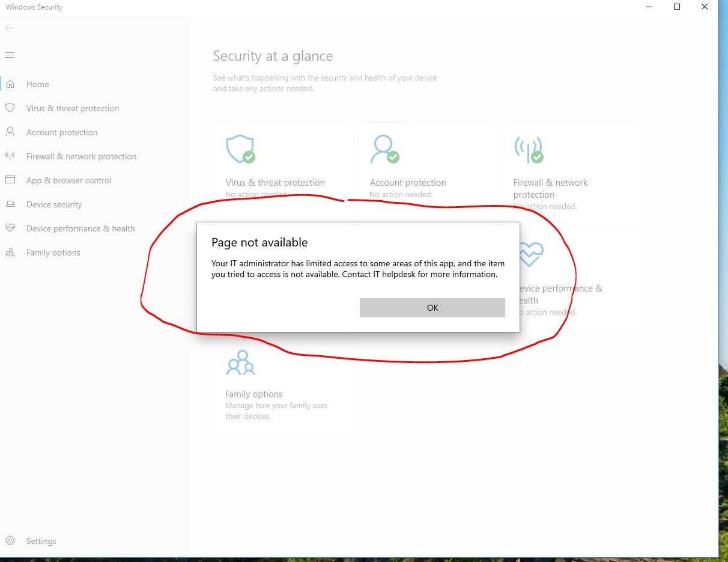This screenshot has height=562, width=728.
Task: Click the Settings gear icon
Action: pos(10,541)
